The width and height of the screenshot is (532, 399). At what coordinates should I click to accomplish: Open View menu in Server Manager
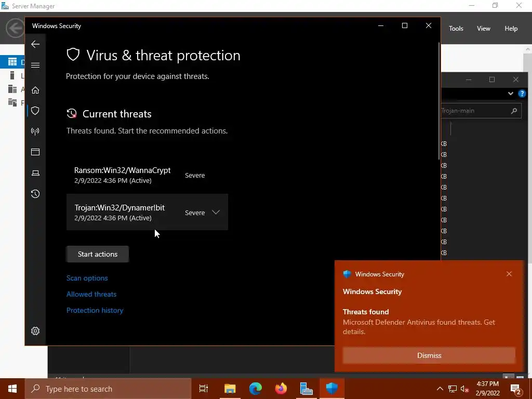click(x=484, y=29)
